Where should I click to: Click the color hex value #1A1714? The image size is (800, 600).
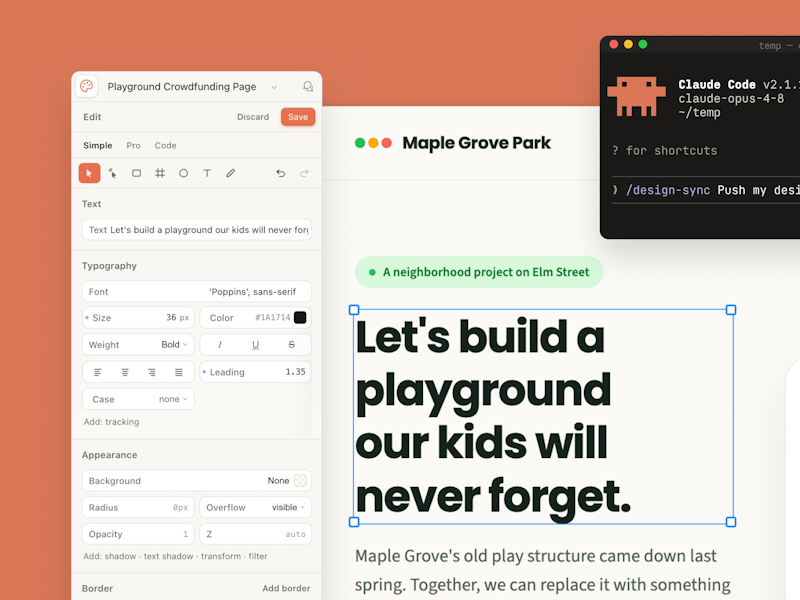pos(272,317)
